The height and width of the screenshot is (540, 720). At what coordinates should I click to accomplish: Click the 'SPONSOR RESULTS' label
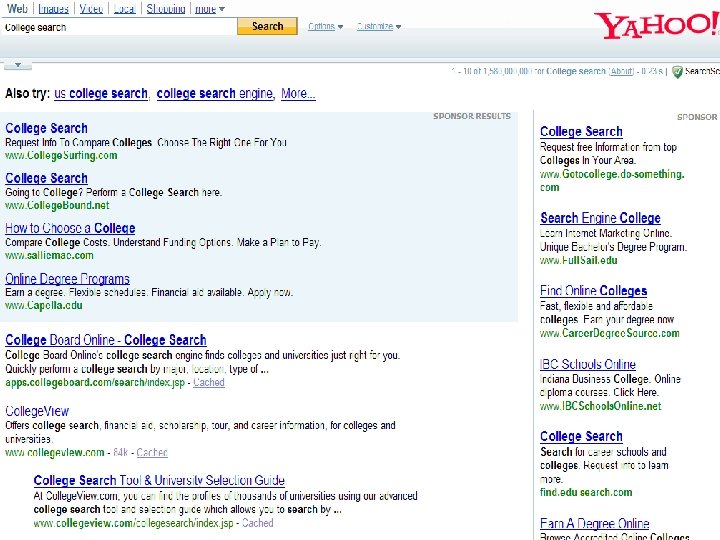(472, 116)
